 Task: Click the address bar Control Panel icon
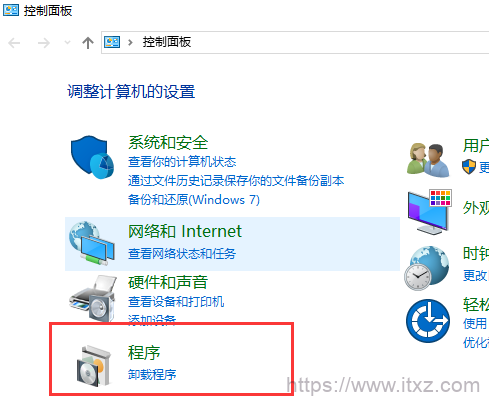(112, 42)
